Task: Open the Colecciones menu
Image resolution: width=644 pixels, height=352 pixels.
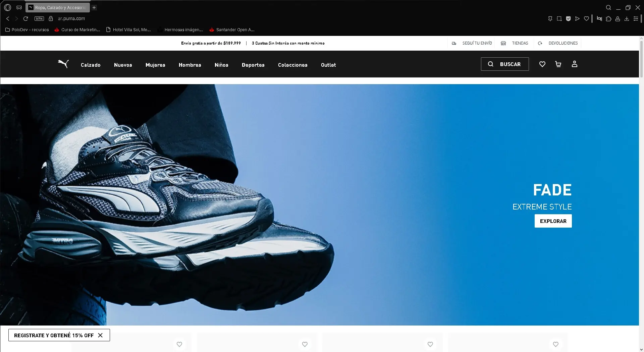Action: tap(293, 65)
